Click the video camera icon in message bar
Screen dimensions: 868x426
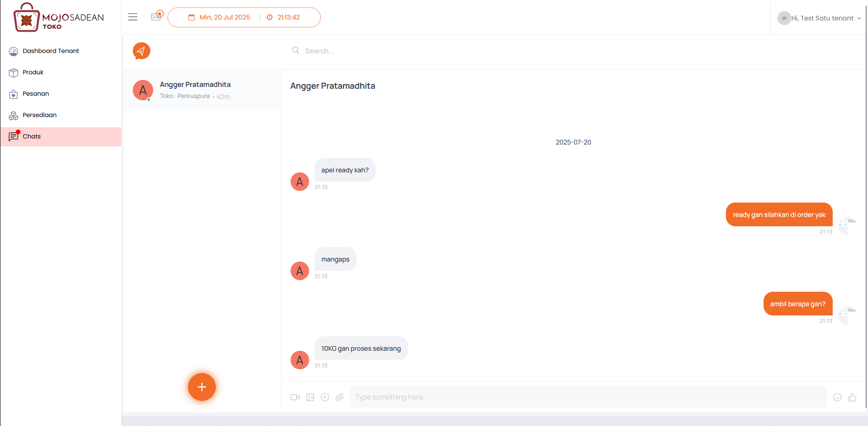(295, 397)
